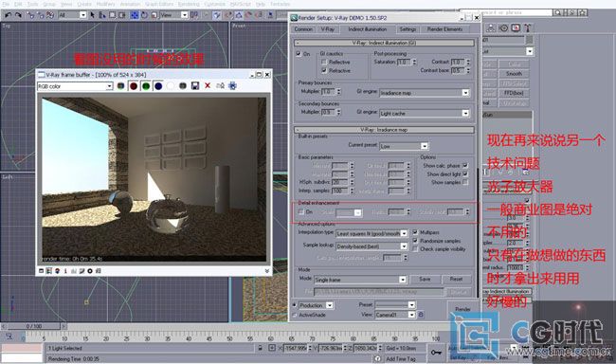Switch to Indirect illumination tab
Viewport: 616px width, 364px height.
368,29
